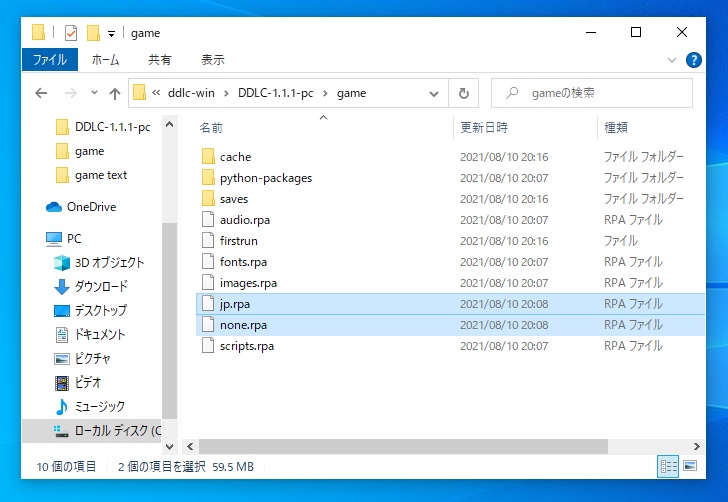Viewport: 728px width, 502px height.
Task: Open ミュージック in navigation pane
Action: click(x=90, y=407)
